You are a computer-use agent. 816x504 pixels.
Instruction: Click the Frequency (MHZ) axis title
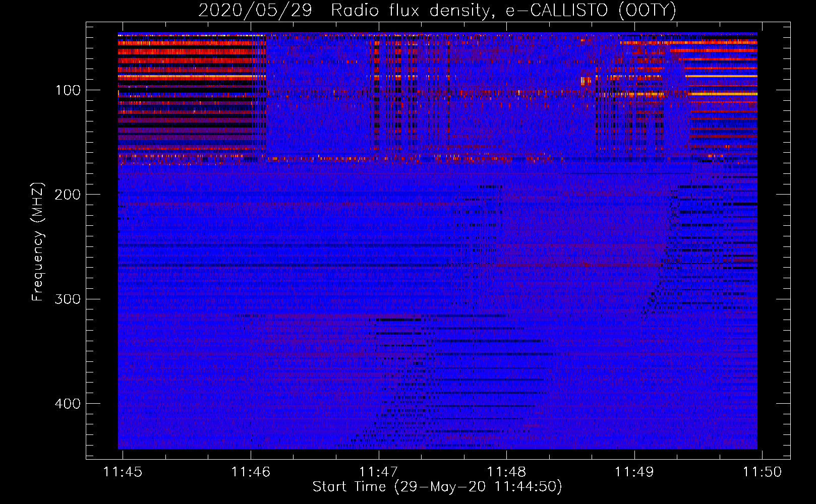38,241
